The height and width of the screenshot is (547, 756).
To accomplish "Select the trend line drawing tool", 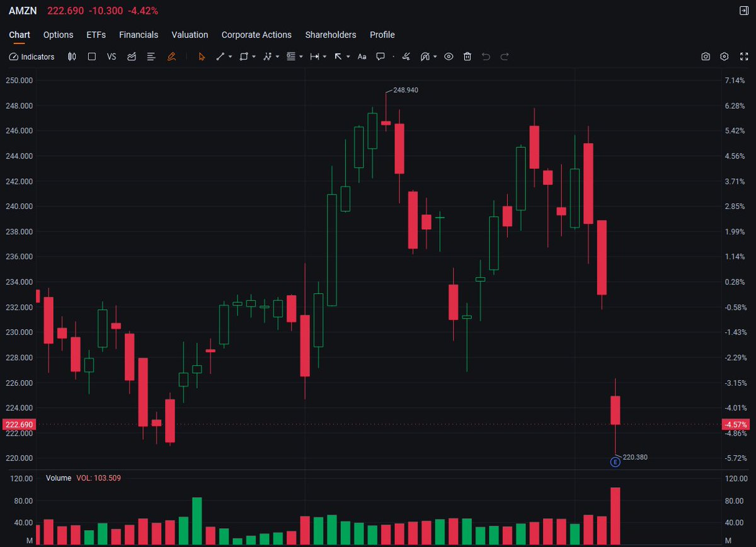I will click(x=220, y=57).
